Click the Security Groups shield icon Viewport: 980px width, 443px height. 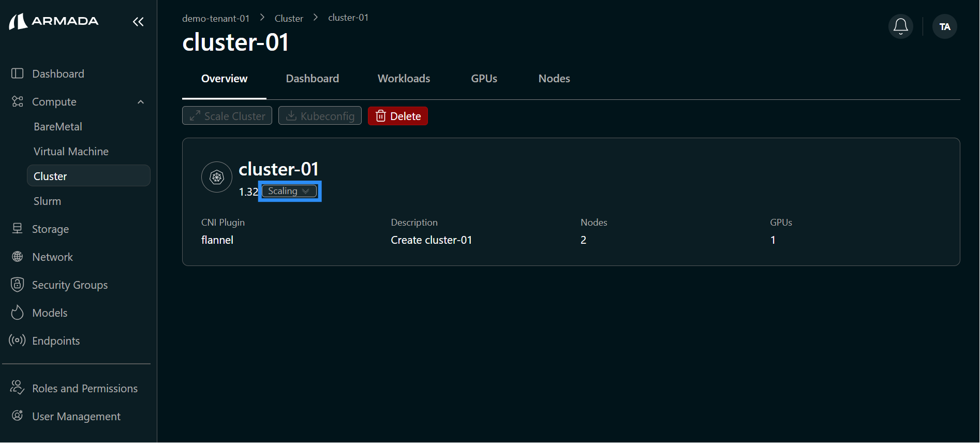point(18,285)
